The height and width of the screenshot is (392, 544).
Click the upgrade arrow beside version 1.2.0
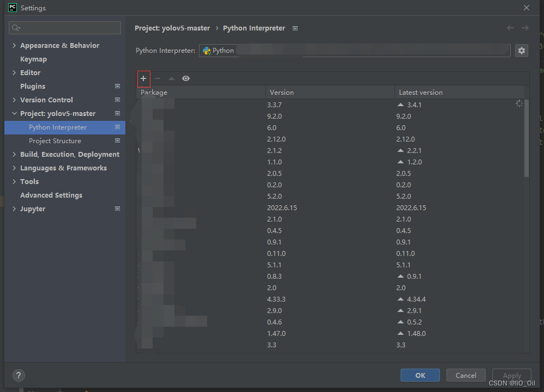400,162
